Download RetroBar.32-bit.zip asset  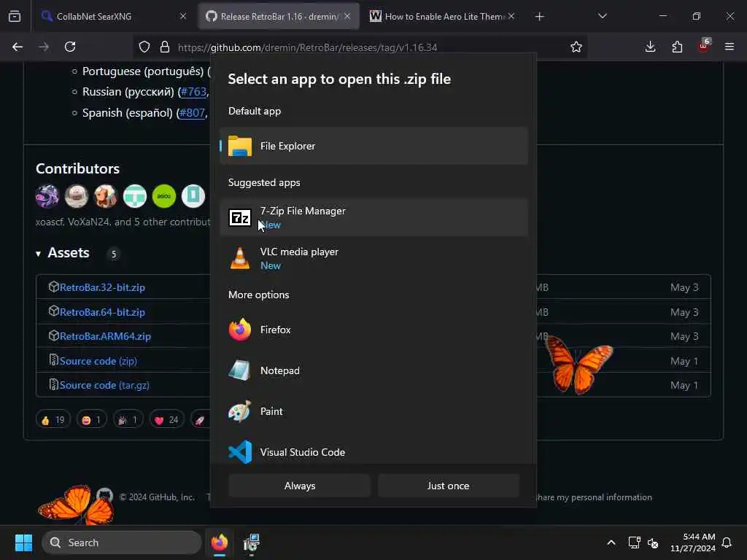102,287
